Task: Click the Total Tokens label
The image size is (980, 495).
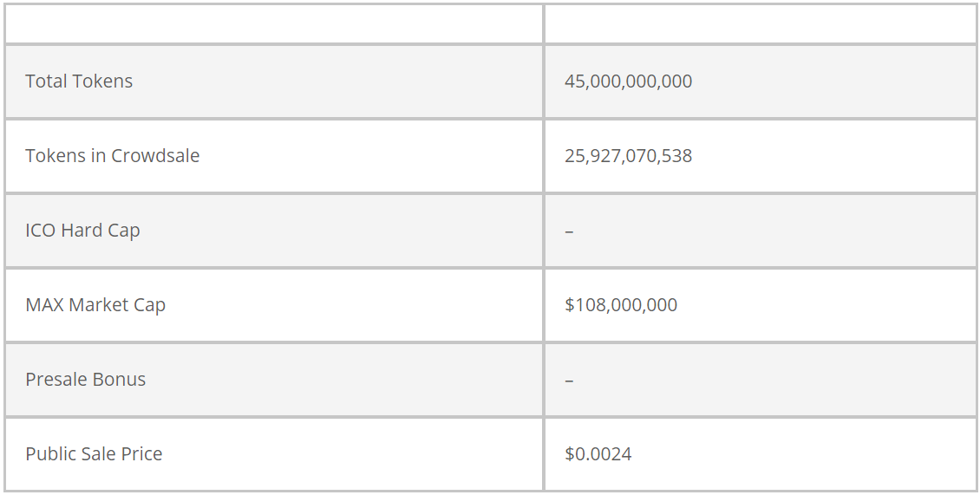Action: (x=79, y=81)
